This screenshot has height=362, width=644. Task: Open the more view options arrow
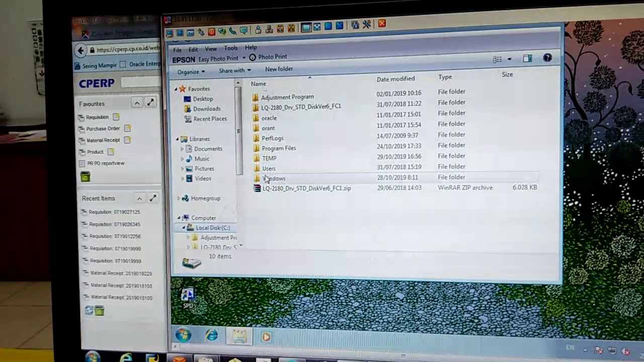pos(509,59)
